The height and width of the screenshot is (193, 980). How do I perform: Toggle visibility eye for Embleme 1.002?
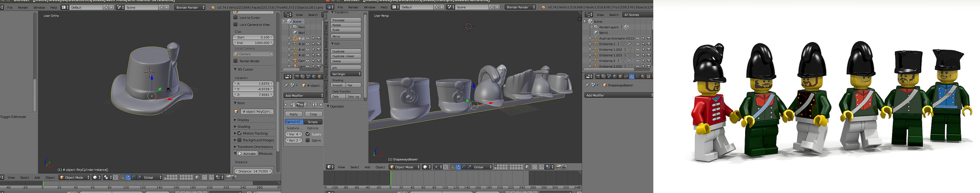[x=637, y=50]
